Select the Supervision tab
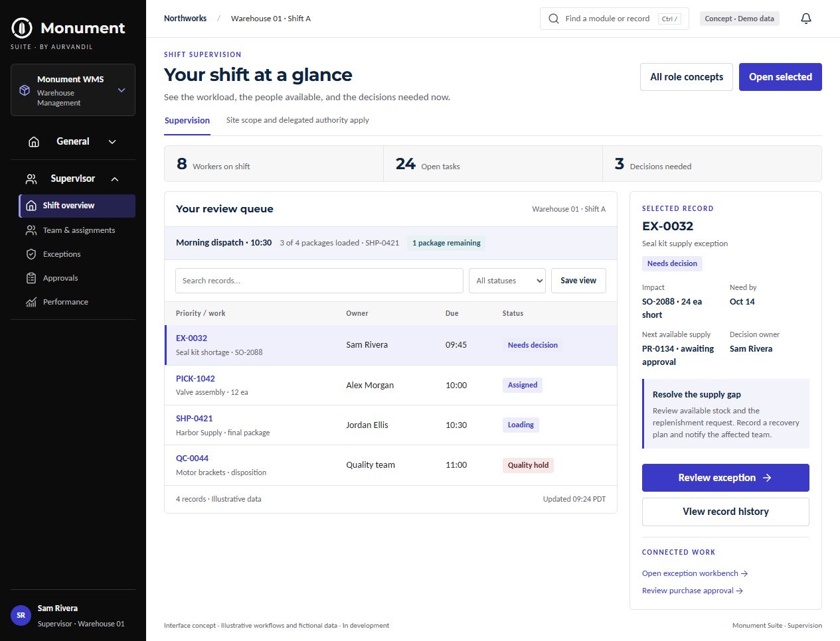 point(187,121)
